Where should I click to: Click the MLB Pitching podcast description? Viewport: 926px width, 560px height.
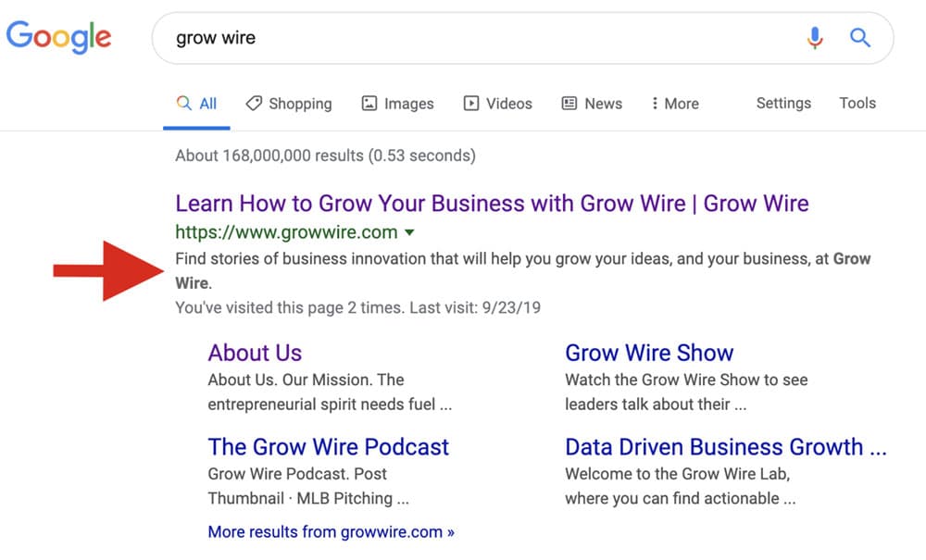pyautogui.click(x=308, y=486)
